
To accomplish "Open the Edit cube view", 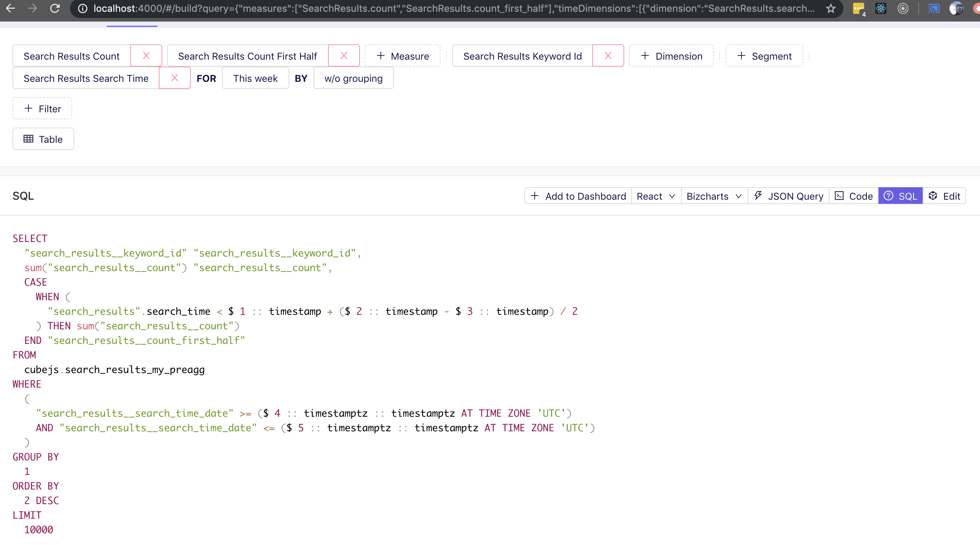I will [945, 196].
